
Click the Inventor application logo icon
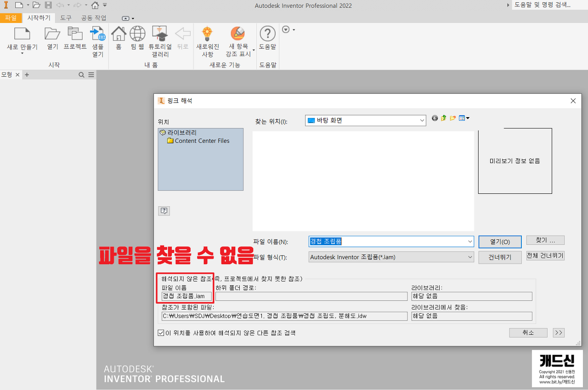click(x=6, y=6)
